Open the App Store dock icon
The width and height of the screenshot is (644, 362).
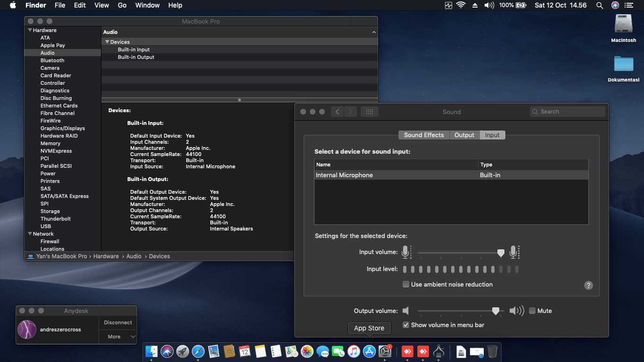pos(369,351)
